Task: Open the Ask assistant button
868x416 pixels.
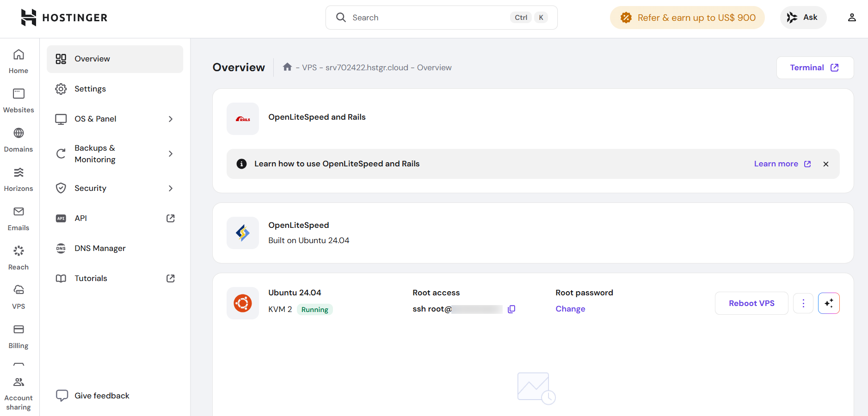Action: click(x=803, y=18)
